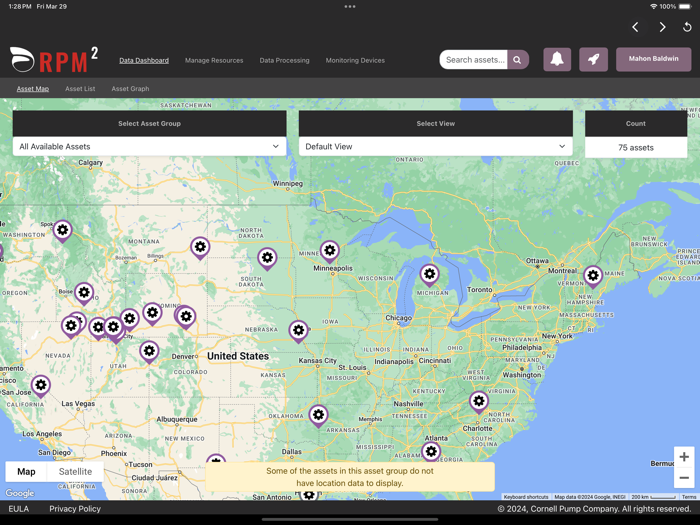Open map Keyboard shortcuts
The height and width of the screenshot is (525, 700).
[x=525, y=497]
